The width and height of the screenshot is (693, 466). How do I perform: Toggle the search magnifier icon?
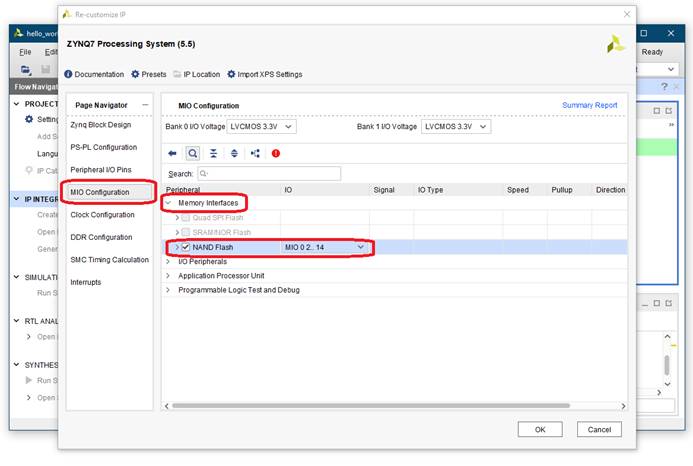pyautogui.click(x=192, y=153)
